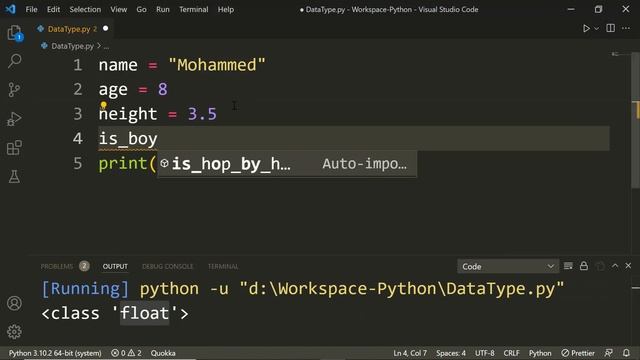Switch to the Debug Console tab
640x360 pixels.
[x=168, y=267]
